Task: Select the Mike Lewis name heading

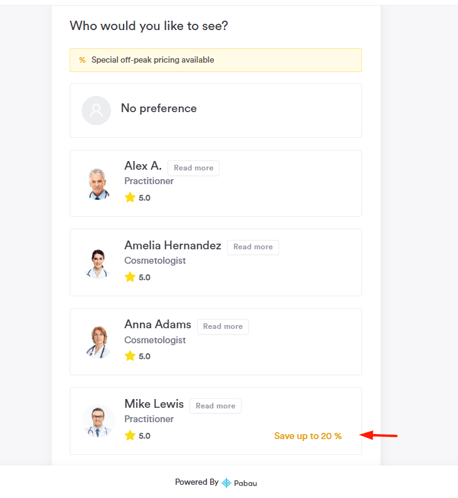Action: click(154, 404)
